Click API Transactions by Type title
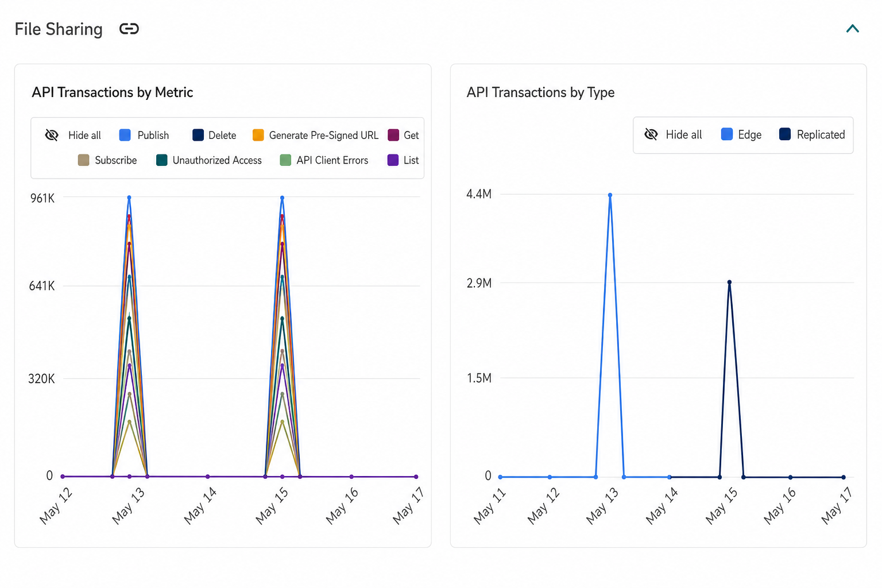This screenshot has width=882, height=588. point(541,92)
